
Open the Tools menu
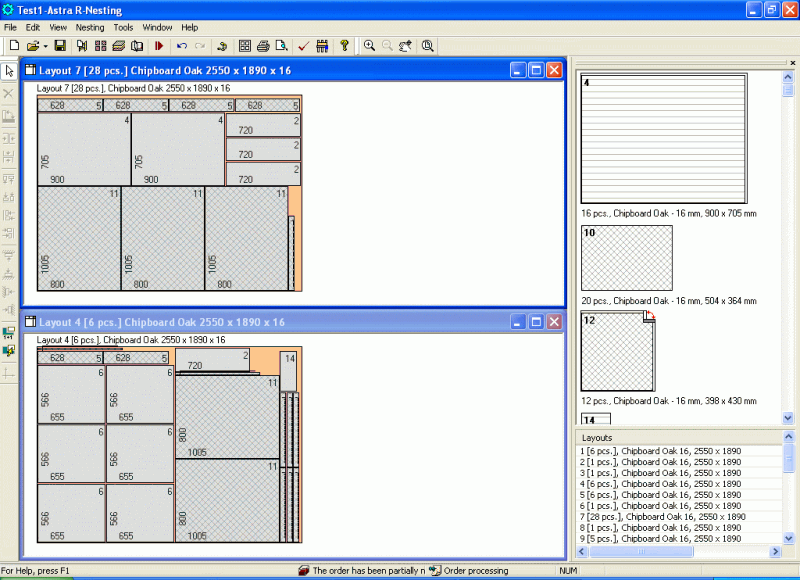(x=123, y=27)
